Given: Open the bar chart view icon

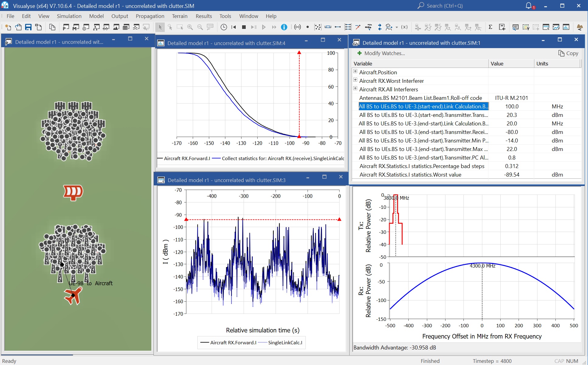Looking at the screenshot, I should 566,27.
